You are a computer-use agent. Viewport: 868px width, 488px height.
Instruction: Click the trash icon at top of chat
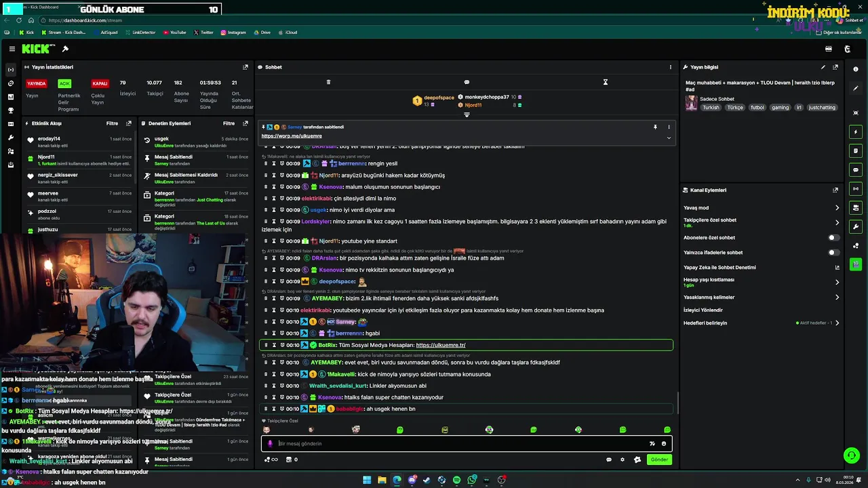tap(328, 82)
